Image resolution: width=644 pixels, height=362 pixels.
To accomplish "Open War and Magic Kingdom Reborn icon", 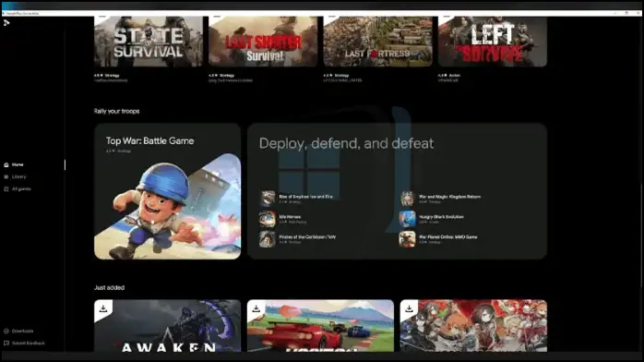I will coord(407,199).
